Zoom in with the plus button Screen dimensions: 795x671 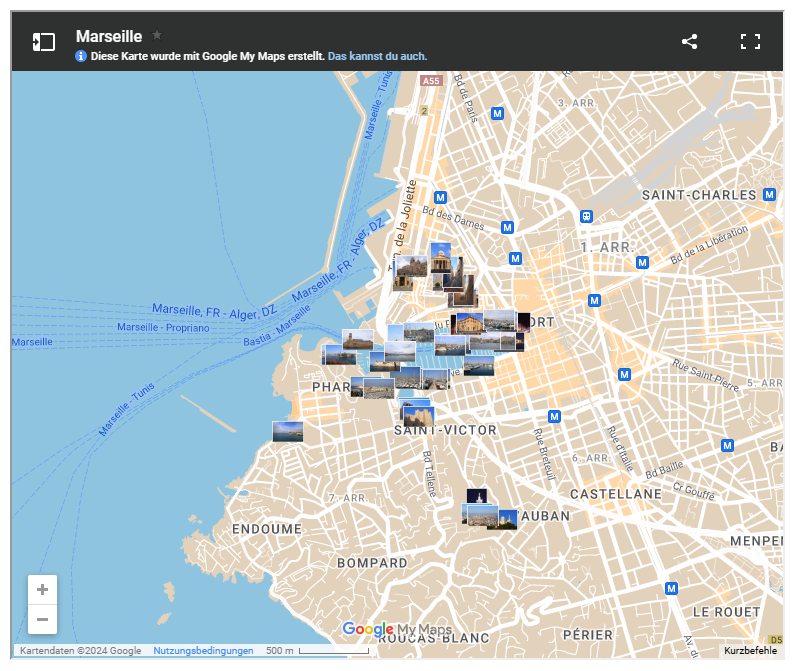coord(42,590)
